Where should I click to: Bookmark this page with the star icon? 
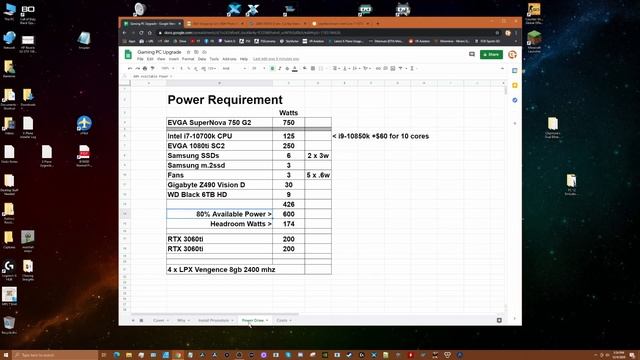(497, 33)
